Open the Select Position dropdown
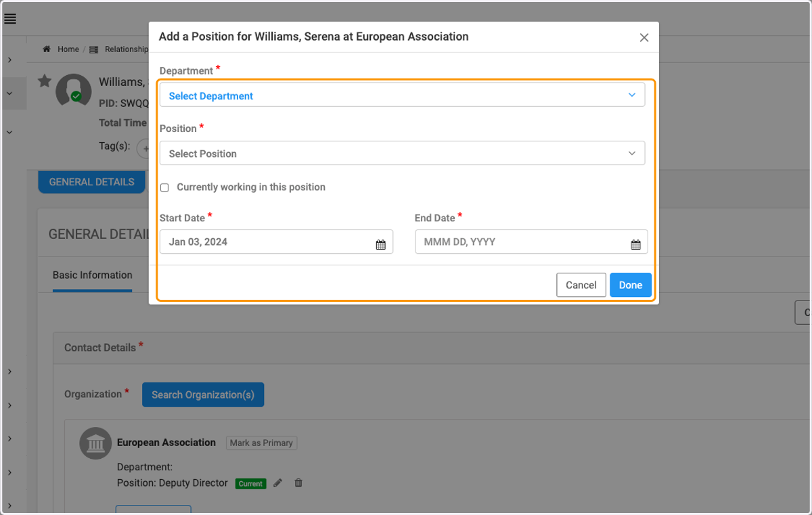812x515 pixels. click(402, 153)
